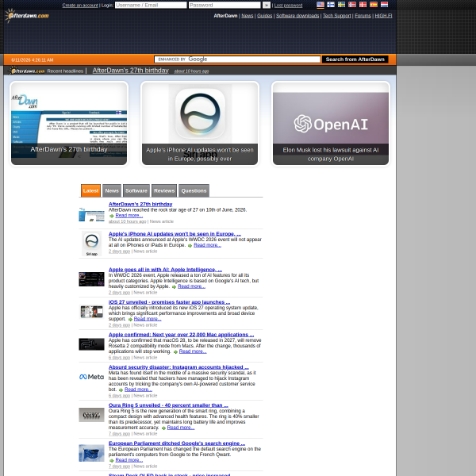Open the HIGH.FI navigation link

point(383,16)
